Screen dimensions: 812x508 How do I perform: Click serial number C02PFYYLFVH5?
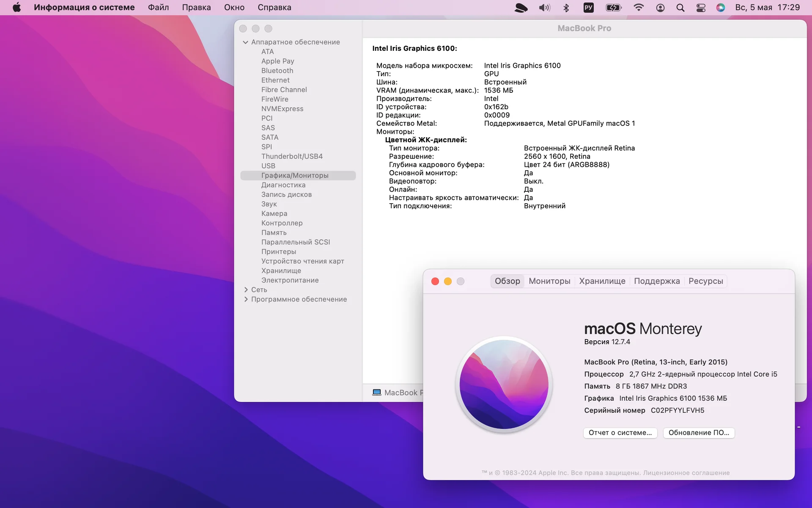pyautogui.click(x=678, y=410)
